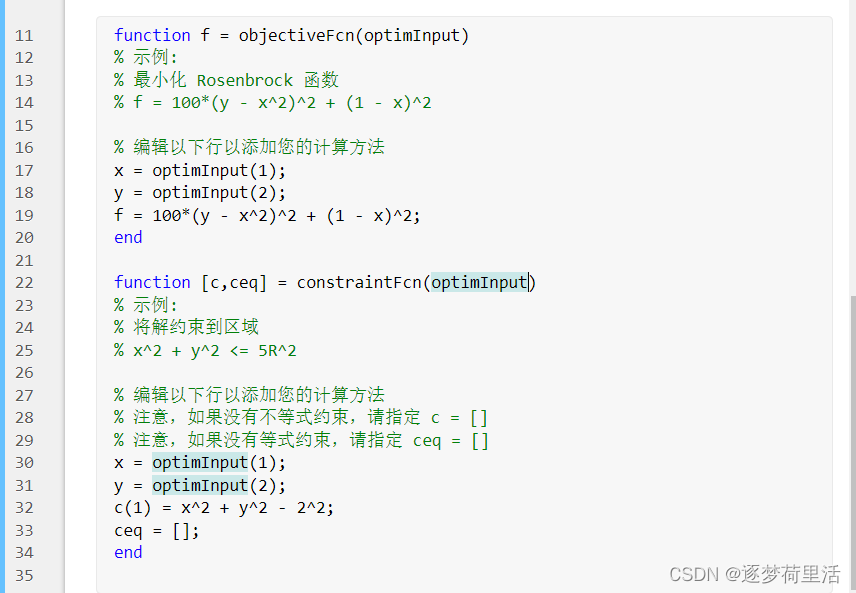This screenshot has height=593, width=856.
Task: Click the highlighted optimInput argument on line 22
Action: (479, 282)
